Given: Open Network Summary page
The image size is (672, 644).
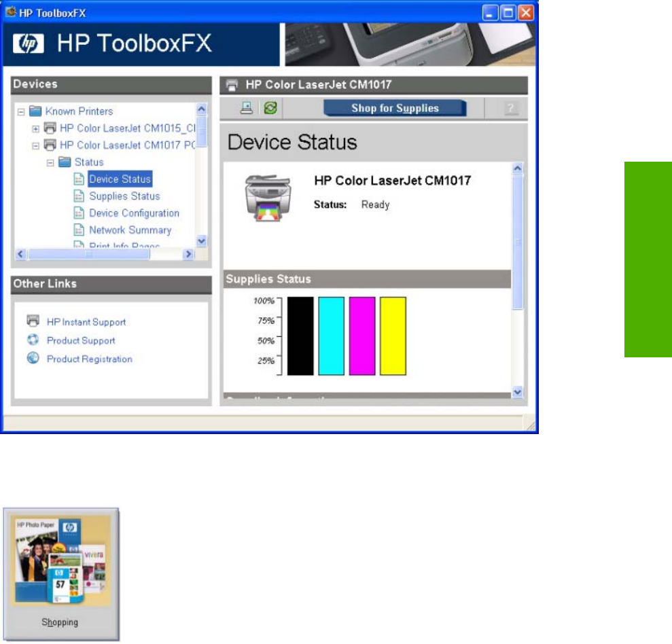Looking at the screenshot, I should pyautogui.click(x=130, y=230).
